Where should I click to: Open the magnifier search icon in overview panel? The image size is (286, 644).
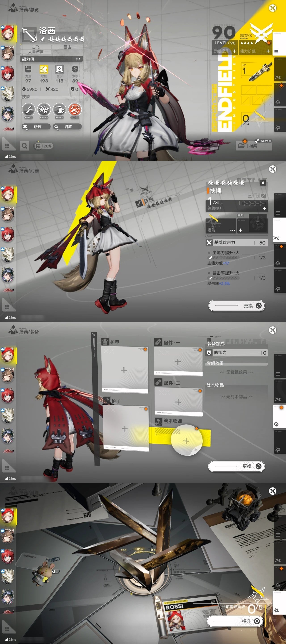25,146
